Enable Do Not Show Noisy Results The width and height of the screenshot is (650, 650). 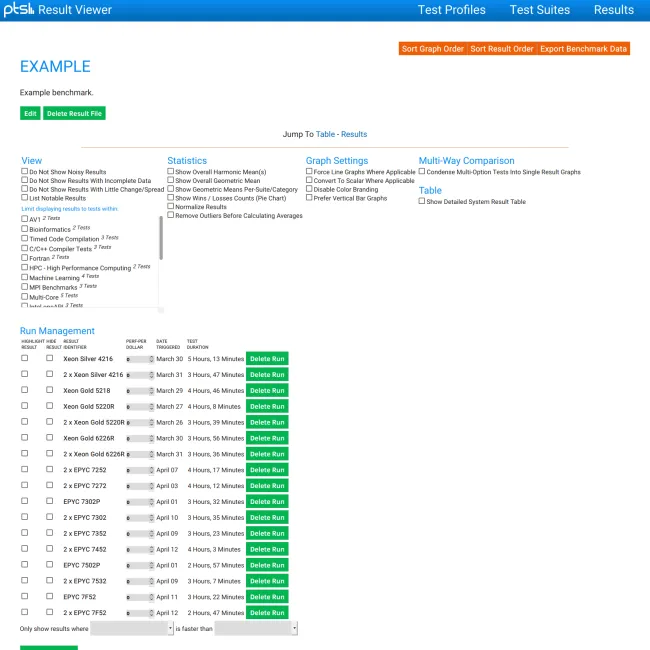point(24,171)
